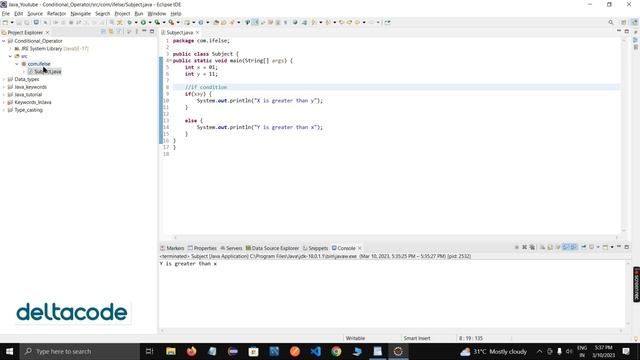The height and width of the screenshot is (360, 640).
Task: Select Subject.java in Project Explorer
Action: click(x=44, y=71)
